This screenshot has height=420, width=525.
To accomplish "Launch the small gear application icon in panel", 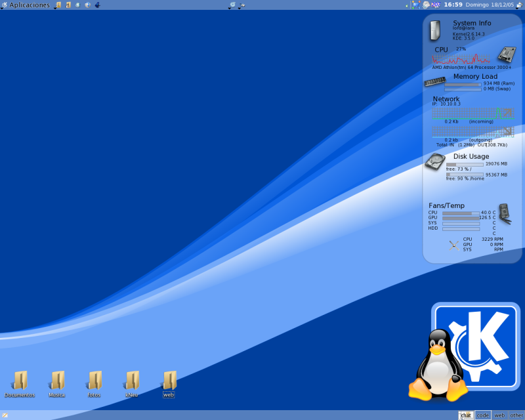I will tap(77, 5).
